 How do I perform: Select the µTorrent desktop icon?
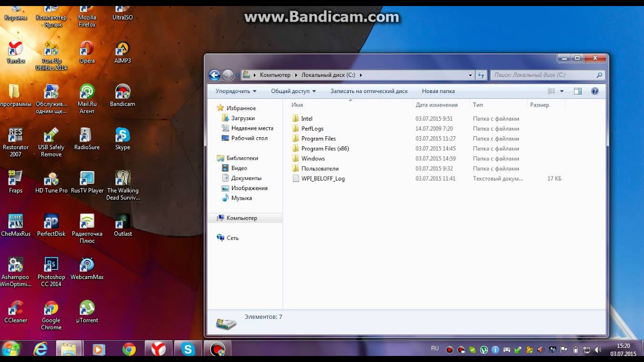(87, 312)
